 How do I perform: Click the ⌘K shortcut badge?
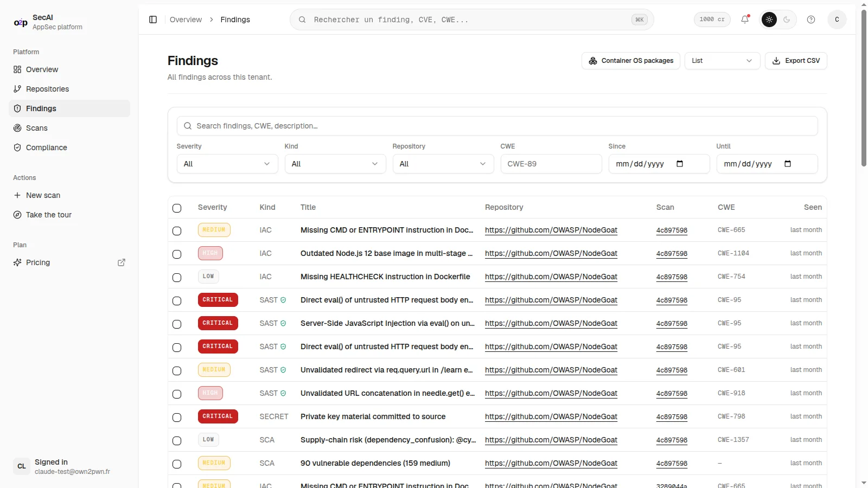point(640,20)
